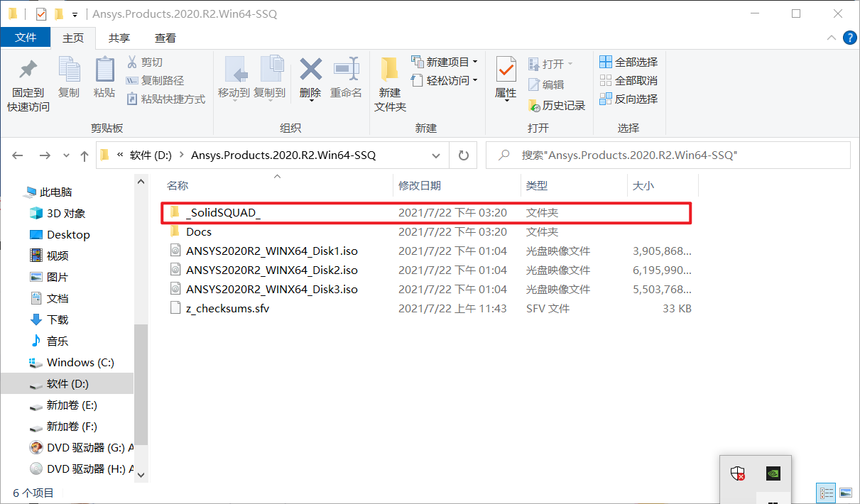The height and width of the screenshot is (504, 860).
Task: Select Pictures (图片) in sidebar
Action: click(49, 277)
